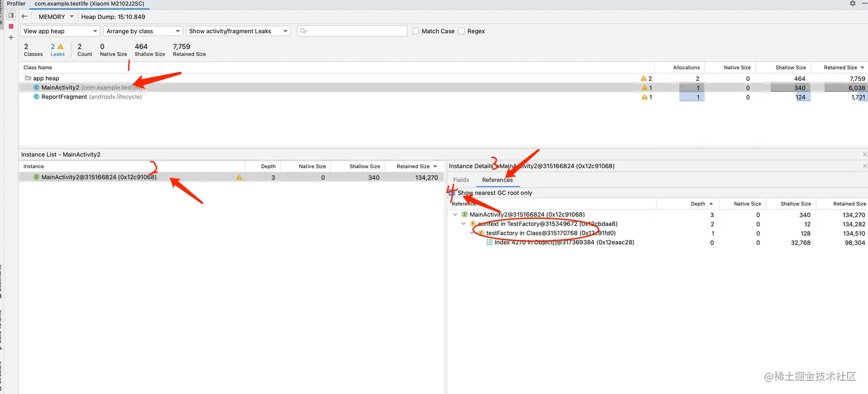Start a new profiling session with plus
The height and width of the screenshot is (394, 868).
click(x=11, y=37)
